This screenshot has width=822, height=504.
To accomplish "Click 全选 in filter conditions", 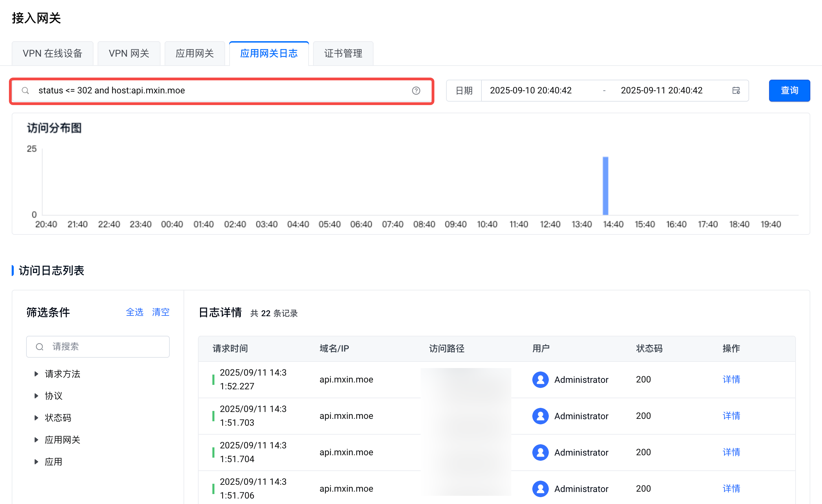I will coord(134,312).
